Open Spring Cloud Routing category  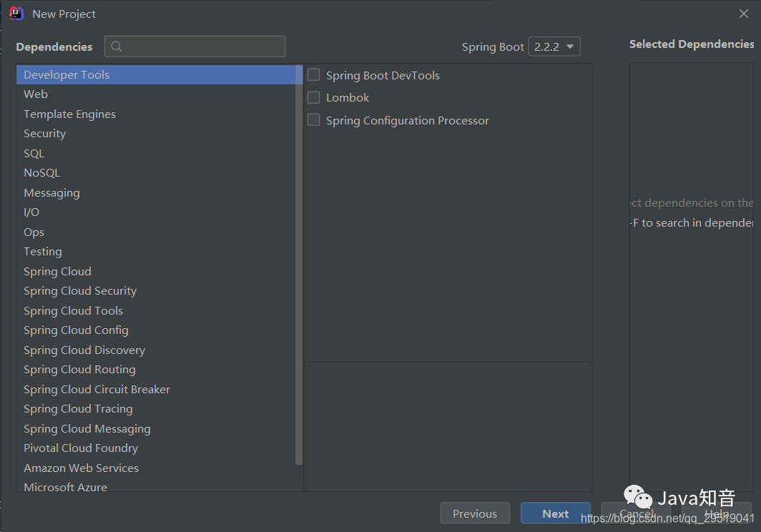156,370
